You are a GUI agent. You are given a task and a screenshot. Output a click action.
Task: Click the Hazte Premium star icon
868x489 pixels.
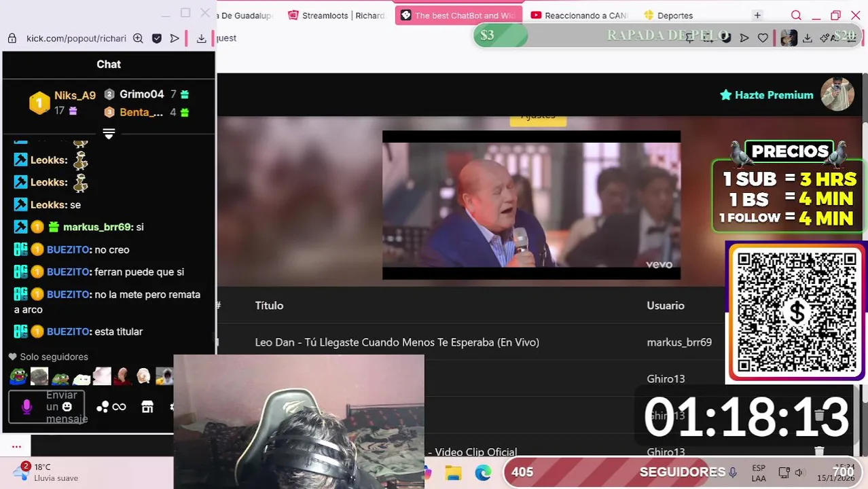pyautogui.click(x=725, y=95)
